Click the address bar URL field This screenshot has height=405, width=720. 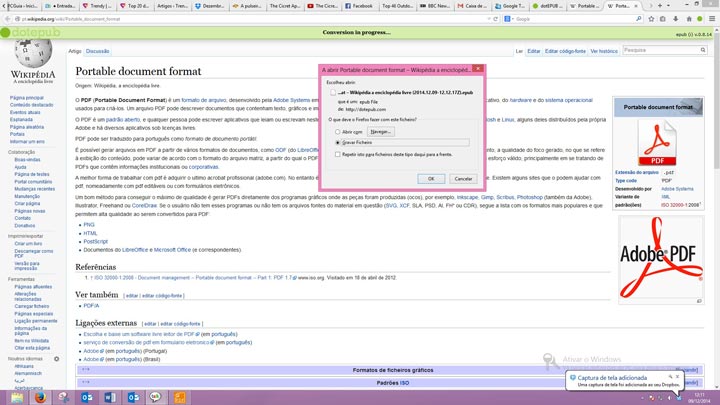pyautogui.click(x=253, y=19)
